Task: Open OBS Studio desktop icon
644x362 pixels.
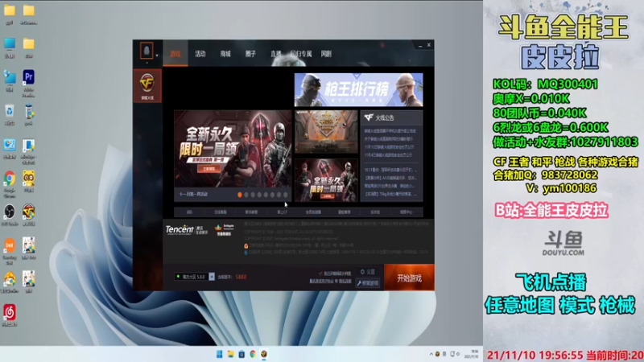Action: (x=10, y=212)
